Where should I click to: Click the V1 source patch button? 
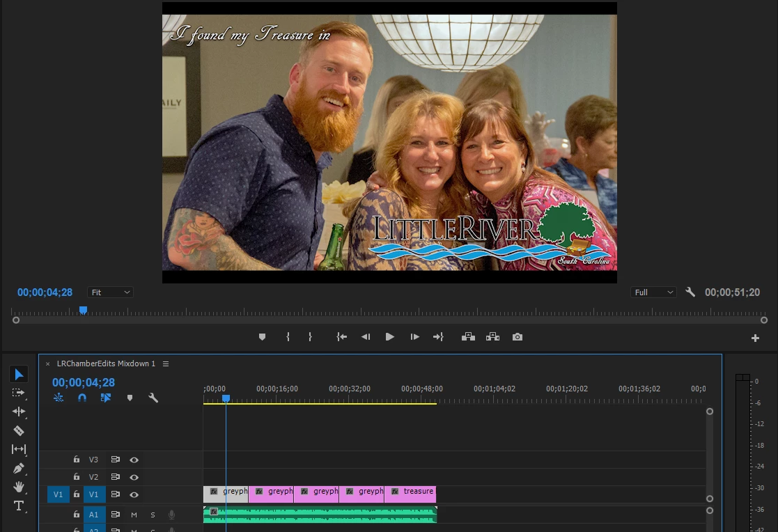click(x=58, y=494)
